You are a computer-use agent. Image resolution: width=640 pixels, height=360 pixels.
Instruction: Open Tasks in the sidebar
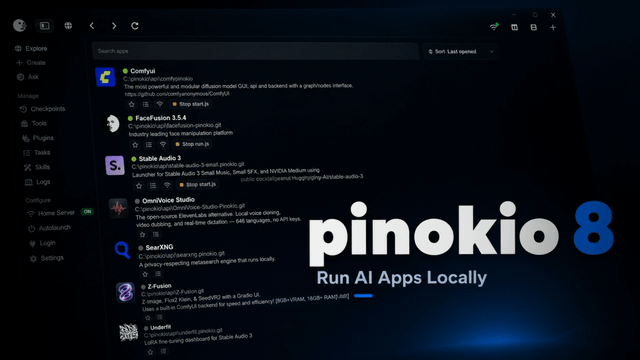(37, 153)
